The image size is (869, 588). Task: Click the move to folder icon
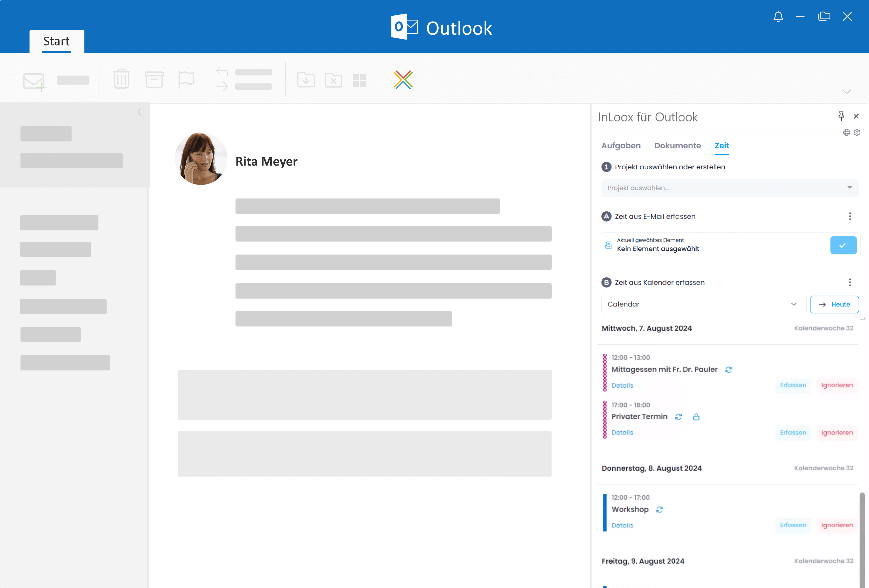[306, 80]
